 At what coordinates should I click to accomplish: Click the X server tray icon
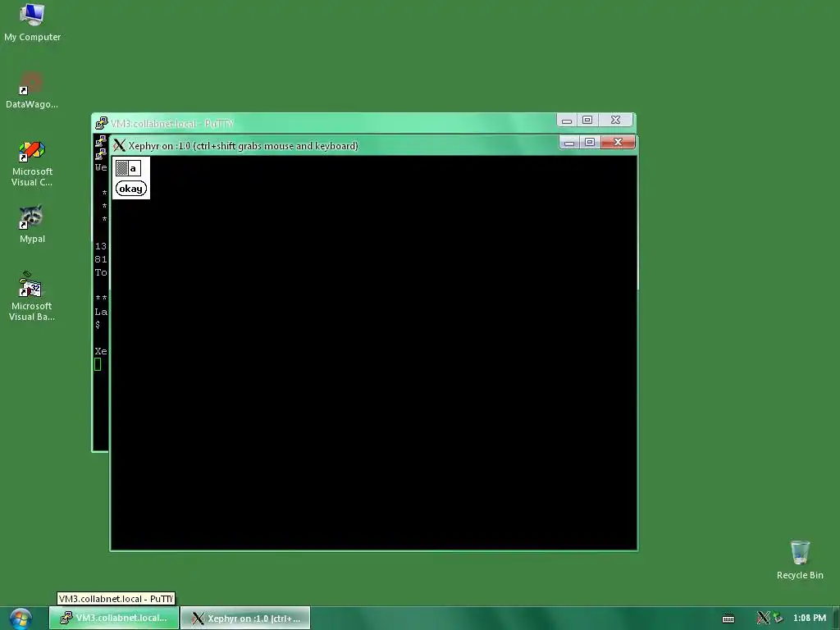(763, 618)
